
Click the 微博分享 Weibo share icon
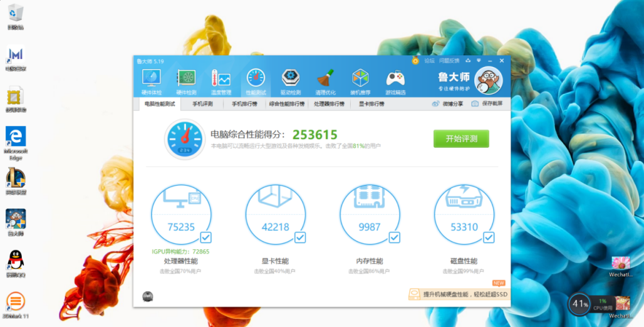(x=435, y=104)
